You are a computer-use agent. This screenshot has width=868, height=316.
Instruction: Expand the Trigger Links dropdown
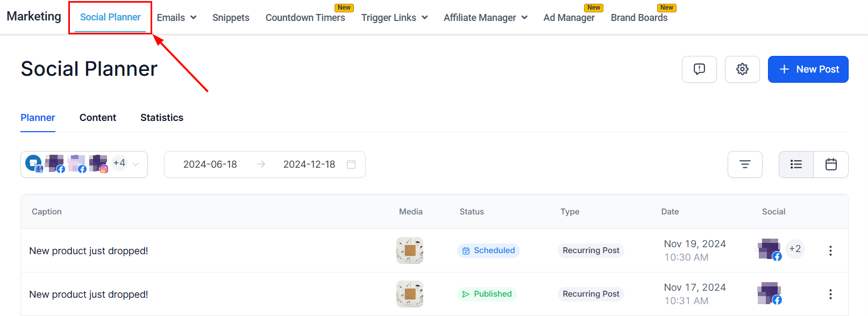point(394,18)
